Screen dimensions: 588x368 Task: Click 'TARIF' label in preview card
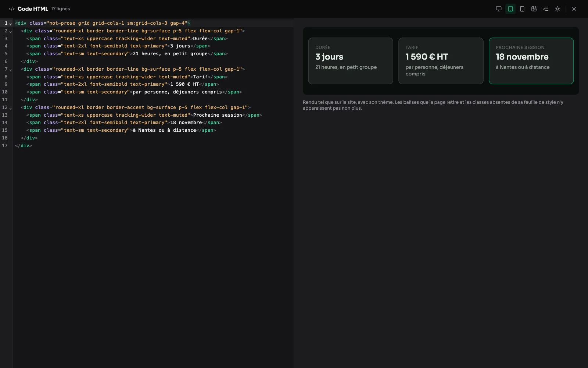point(412,47)
